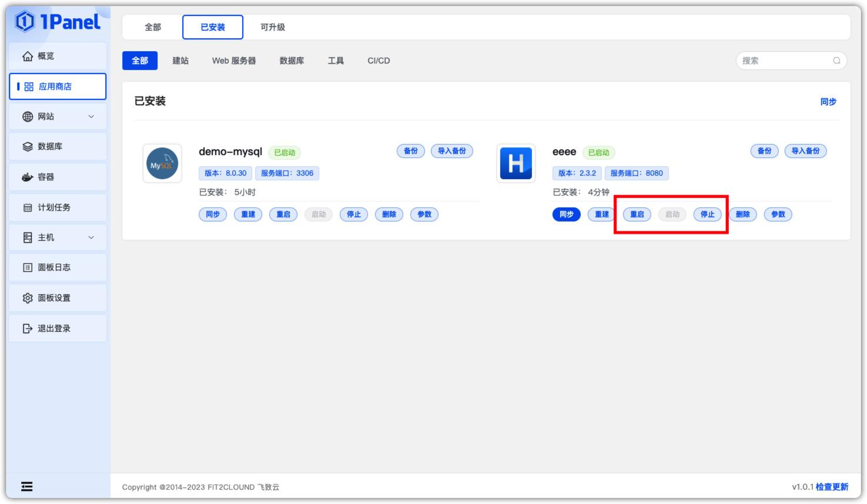Restart the demo-mysql application

(283, 214)
